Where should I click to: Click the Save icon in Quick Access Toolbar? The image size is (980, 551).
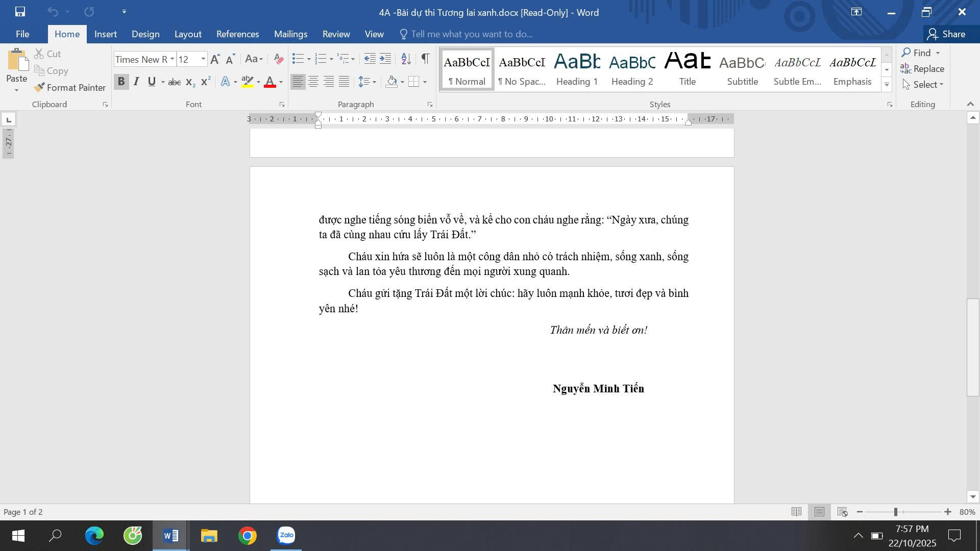coord(20,12)
